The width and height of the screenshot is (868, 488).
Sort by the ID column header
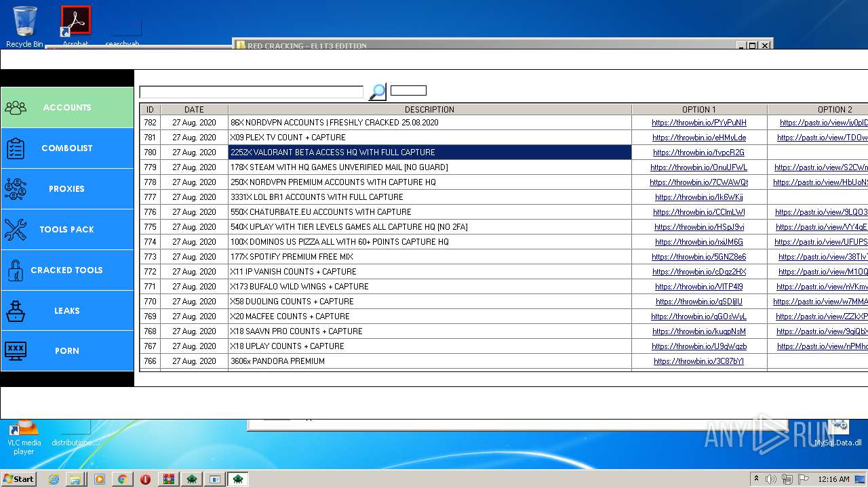tap(150, 109)
